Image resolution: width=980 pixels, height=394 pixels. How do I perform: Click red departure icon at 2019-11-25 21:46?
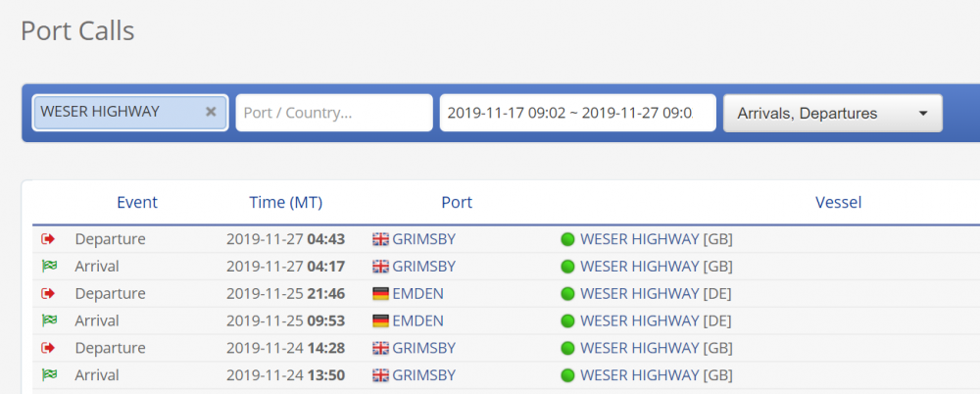(48, 293)
